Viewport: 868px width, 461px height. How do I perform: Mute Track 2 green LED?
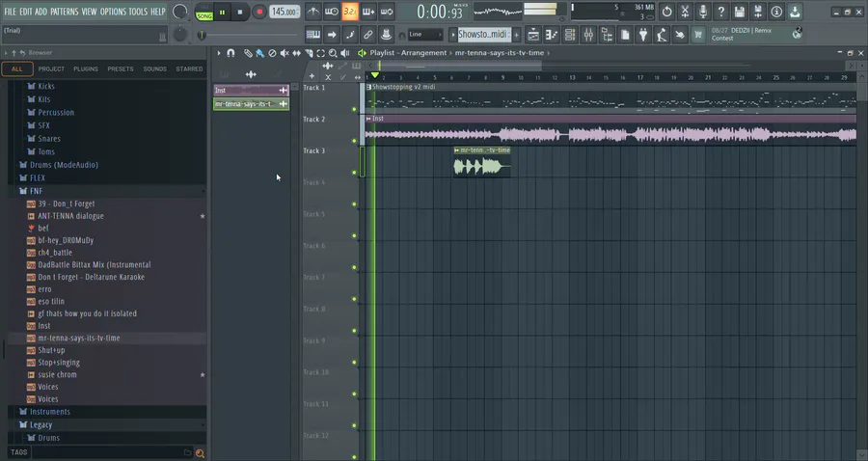(354, 141)
